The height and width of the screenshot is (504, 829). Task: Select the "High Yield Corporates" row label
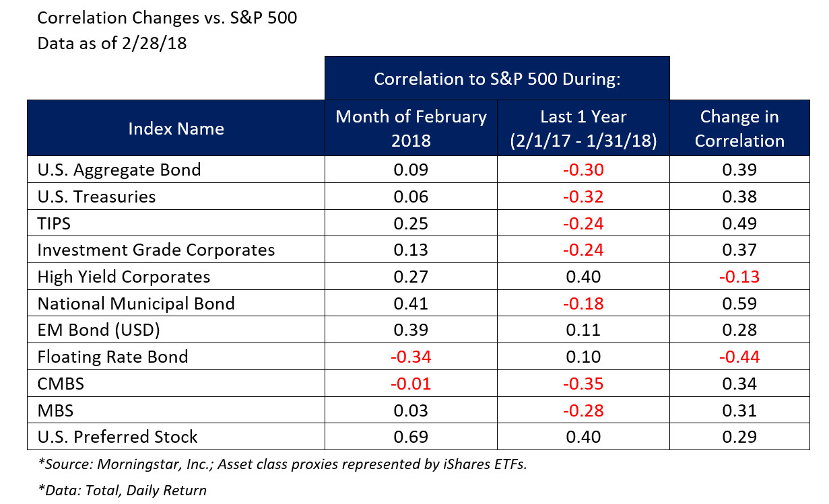(124, 277)
